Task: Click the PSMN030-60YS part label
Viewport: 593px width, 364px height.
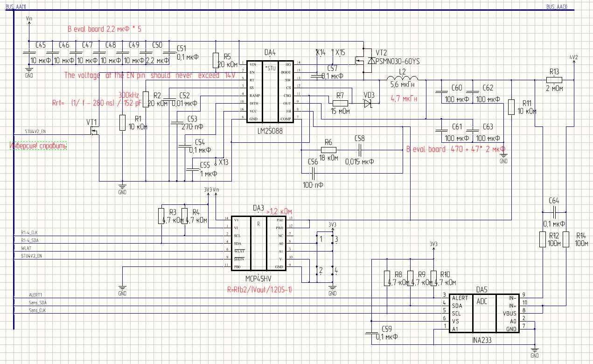Action: pos(397,61)
